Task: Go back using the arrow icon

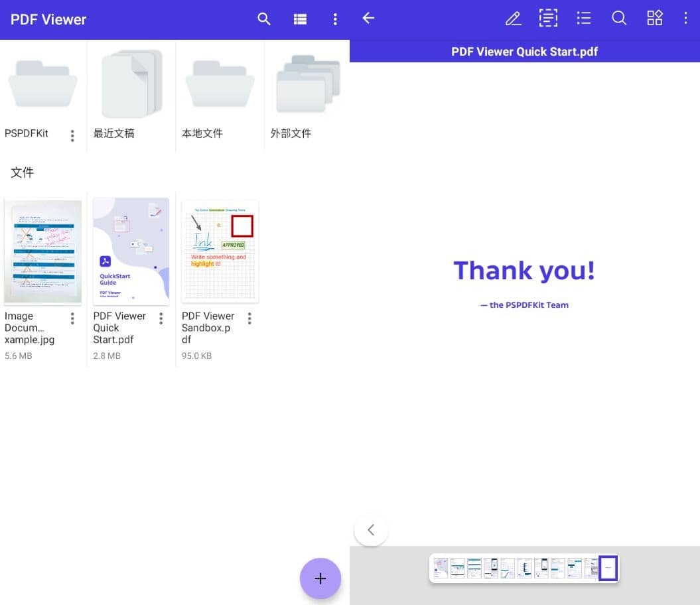Action: click(369, 19)
